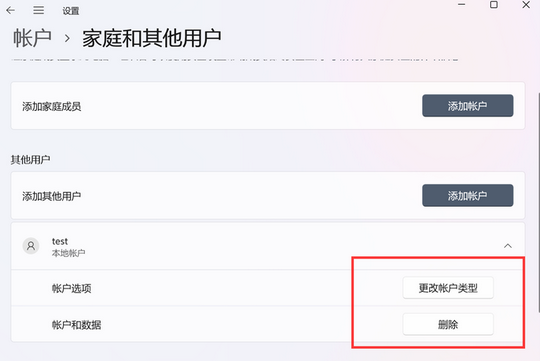Click the breadcrumb chevron separator
540x361 pixels.
pyautogui.click(x=67, y=39)
